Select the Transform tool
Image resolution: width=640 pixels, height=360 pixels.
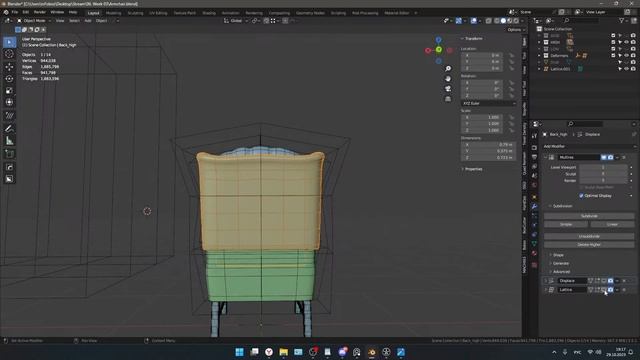click(9, 102)
